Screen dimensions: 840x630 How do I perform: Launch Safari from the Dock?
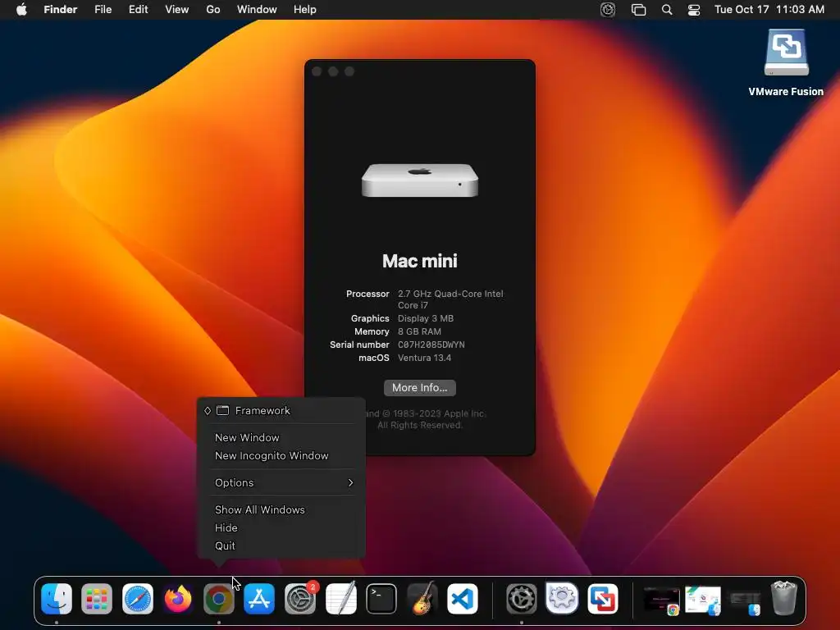(138, 598)
